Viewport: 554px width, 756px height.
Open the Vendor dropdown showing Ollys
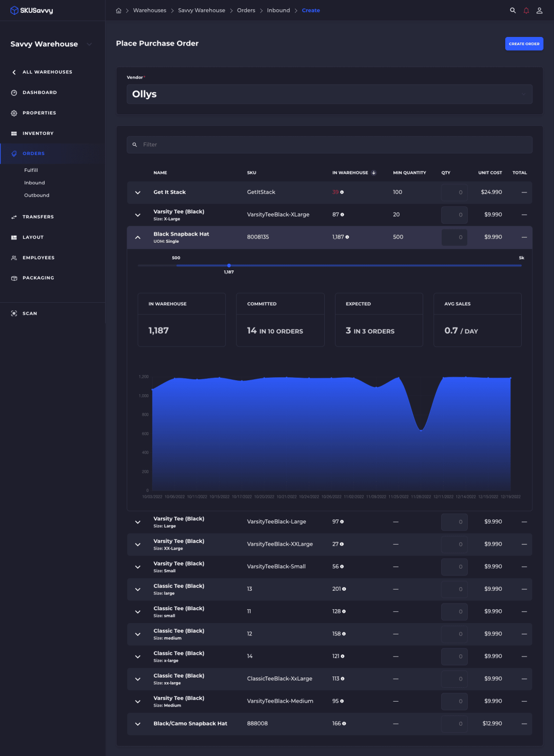pyautogui.click(x=329, y=94)
